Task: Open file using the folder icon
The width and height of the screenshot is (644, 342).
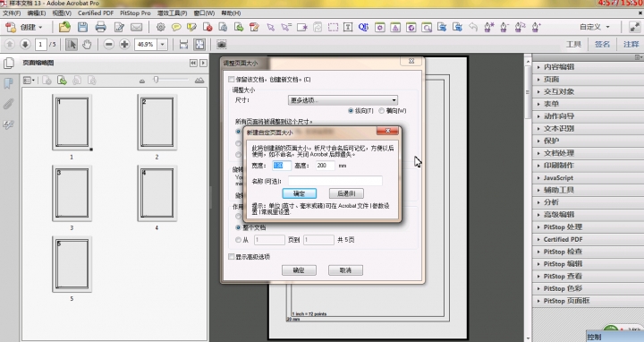Action: coord(64,27)
